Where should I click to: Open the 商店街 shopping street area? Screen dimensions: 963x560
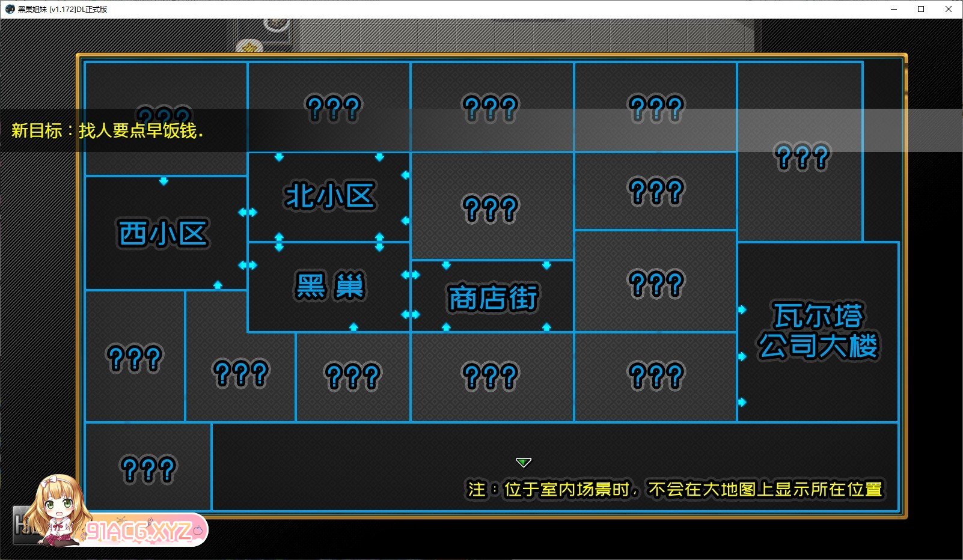tap(492, 297)
